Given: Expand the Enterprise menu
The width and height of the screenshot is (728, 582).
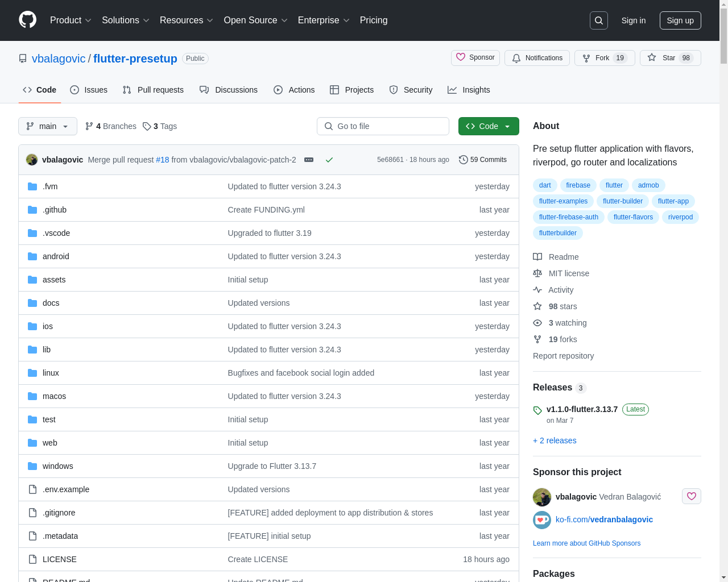Looking at the screenshot, I should [324, 20].
